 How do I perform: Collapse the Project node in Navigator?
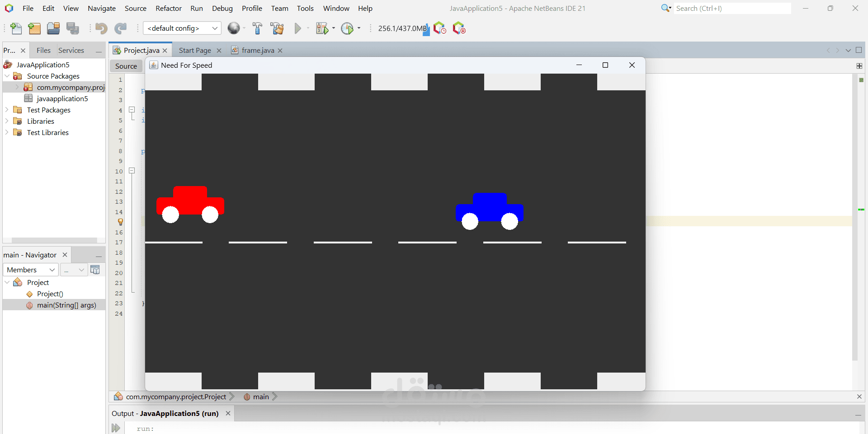(x=7, y=282)
